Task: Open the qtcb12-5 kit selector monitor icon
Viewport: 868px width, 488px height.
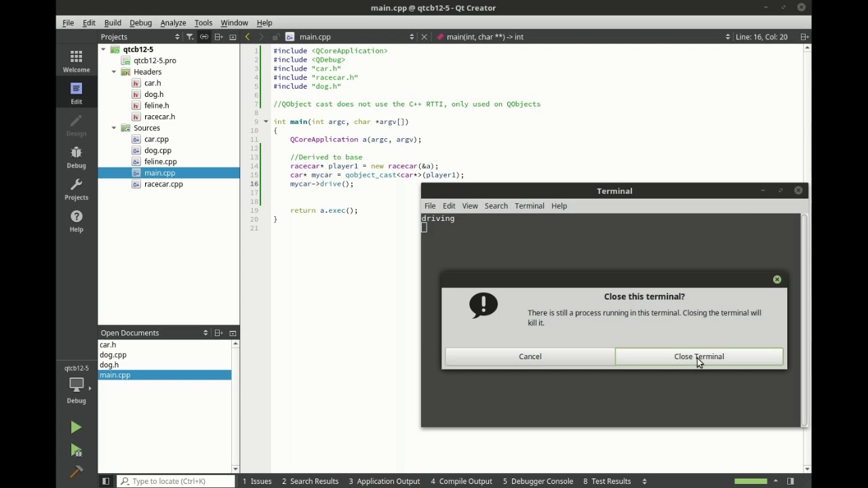Action: [x=76, y=384]
